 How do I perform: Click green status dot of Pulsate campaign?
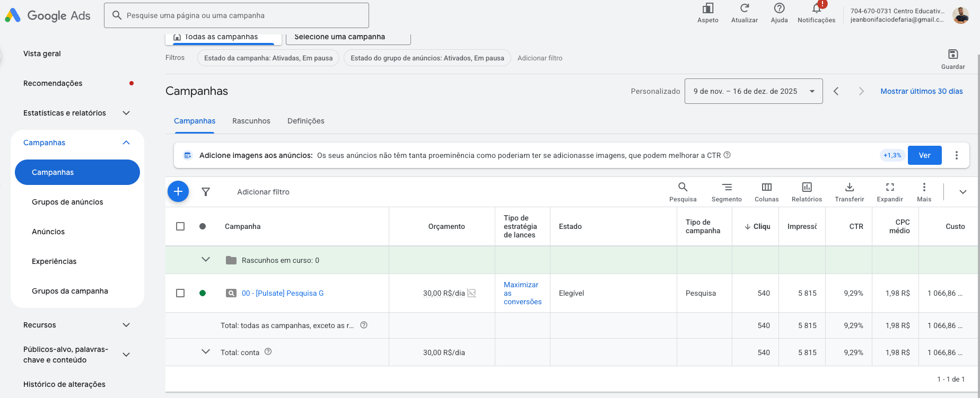(203, 293)
